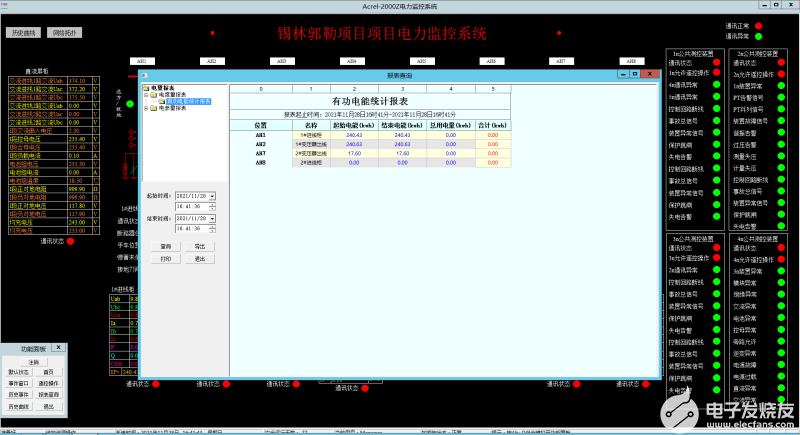
Task: Click 注销 in the 功能面板
Action: pos(34,362)
